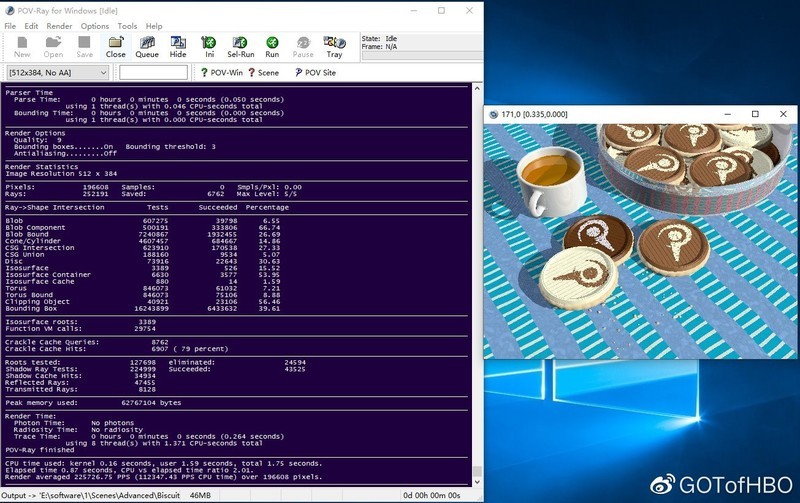Open the File menu

click(11, 26)
